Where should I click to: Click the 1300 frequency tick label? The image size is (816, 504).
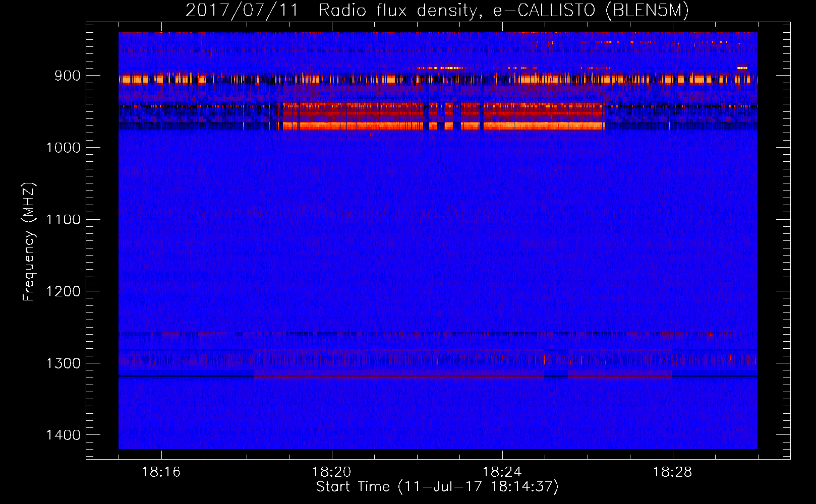[x=63, y=363]
